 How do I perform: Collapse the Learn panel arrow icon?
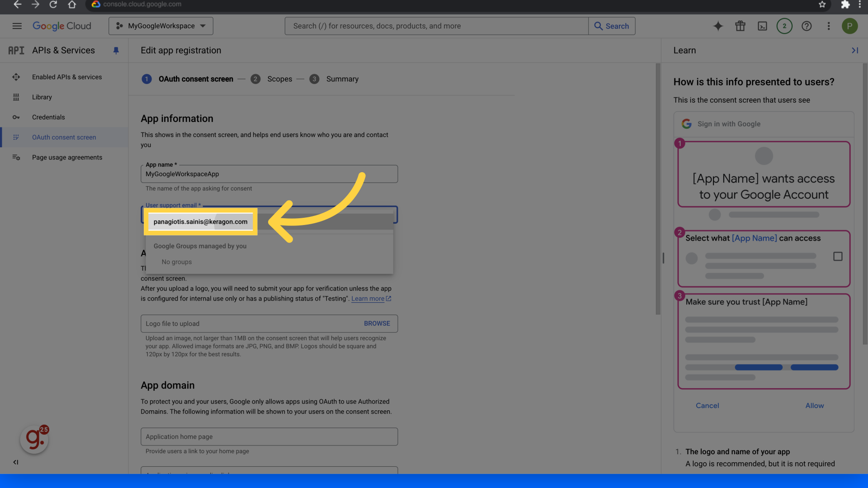854,51
